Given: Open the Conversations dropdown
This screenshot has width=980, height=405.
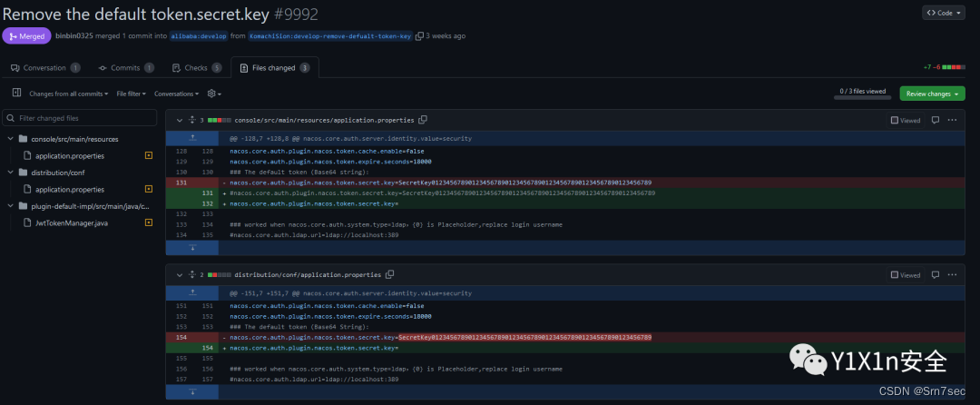Looking at the screenshot, I should pos(177,94).
